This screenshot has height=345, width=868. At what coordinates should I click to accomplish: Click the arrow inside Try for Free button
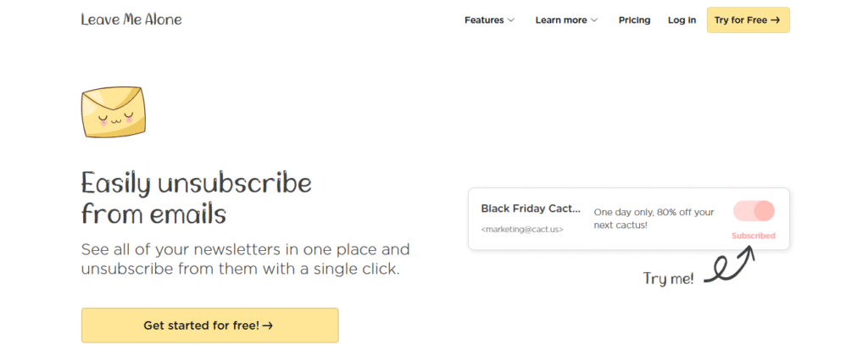(776, 20)
